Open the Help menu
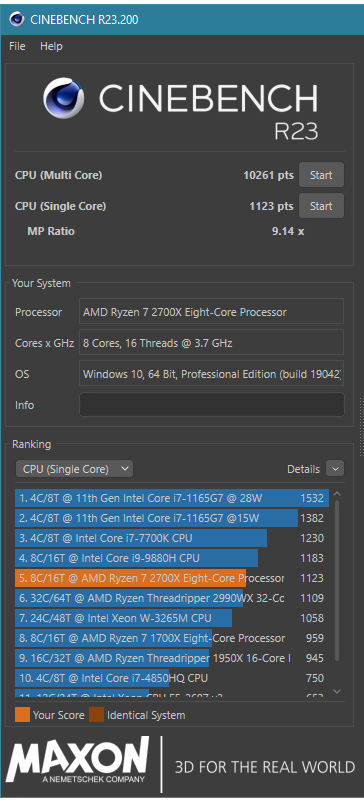This screenshot has width=364, height=801. coord(51,46)
